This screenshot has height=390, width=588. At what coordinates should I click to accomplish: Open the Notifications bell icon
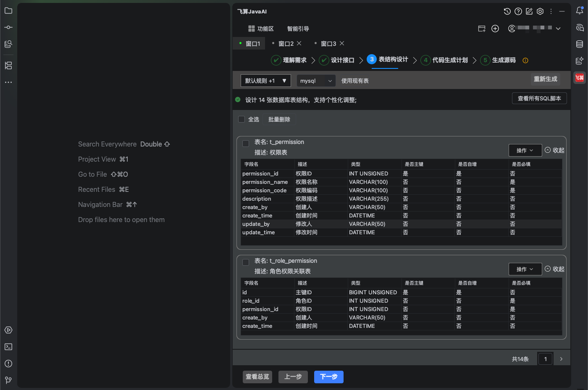coord(580,10)
